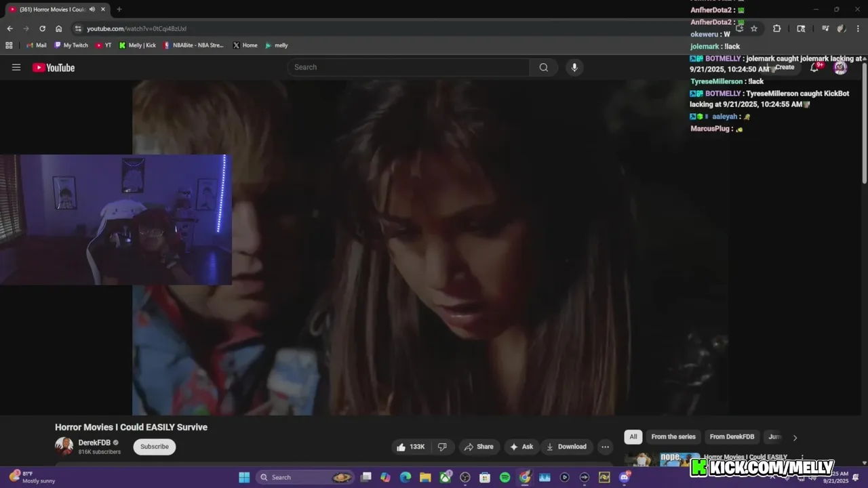
Task: Click the YouTube search input field
Action: pos(408,67)
